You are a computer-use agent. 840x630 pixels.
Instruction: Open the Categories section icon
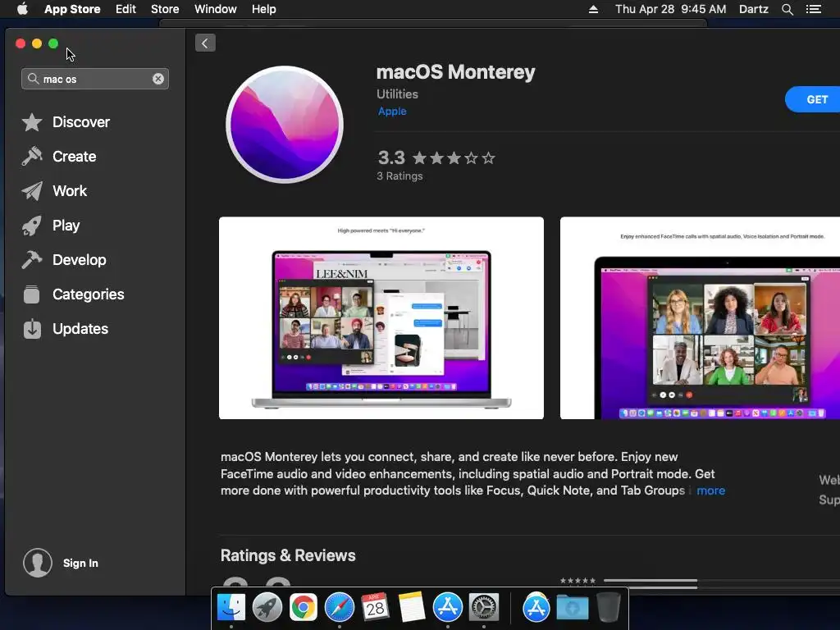pos(32,294)
